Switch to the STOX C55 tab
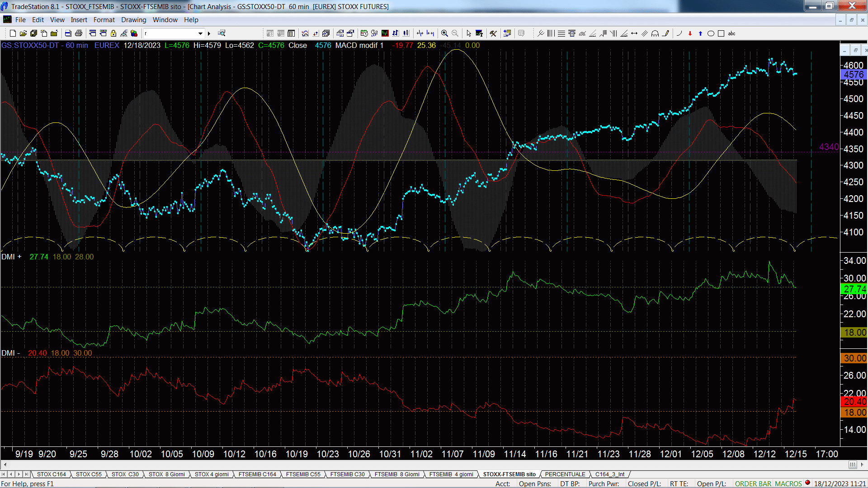Screen dimensions: 868x488 89,474
